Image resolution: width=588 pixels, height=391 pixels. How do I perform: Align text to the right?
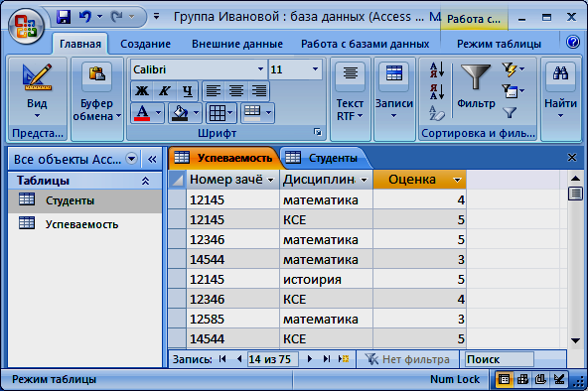click(x=259, y=91)
